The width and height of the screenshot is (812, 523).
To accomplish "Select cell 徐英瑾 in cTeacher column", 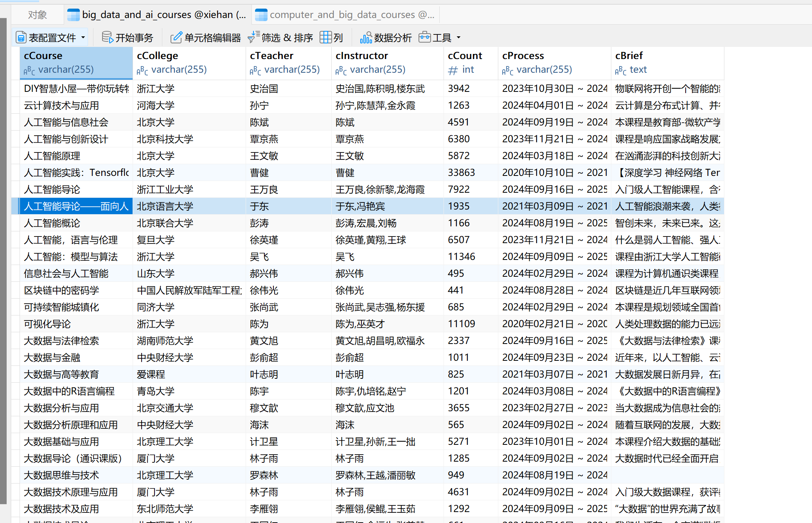I will click(x=289, y=240).
